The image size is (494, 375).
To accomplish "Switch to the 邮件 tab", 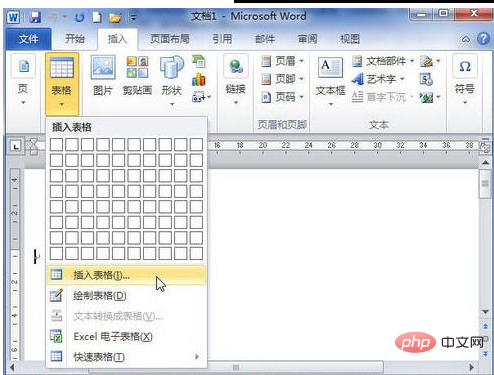I will 265,39.
